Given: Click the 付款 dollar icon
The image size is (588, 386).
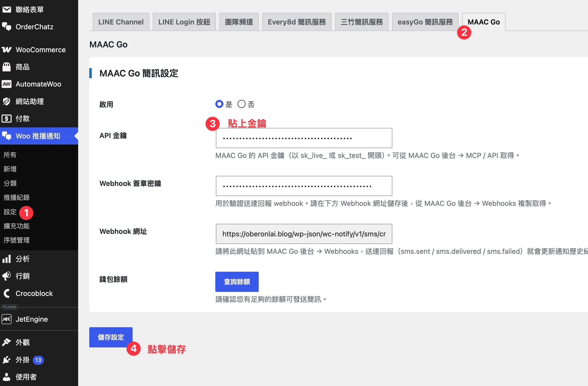Looking at the screenshot, I should (7, 119).
